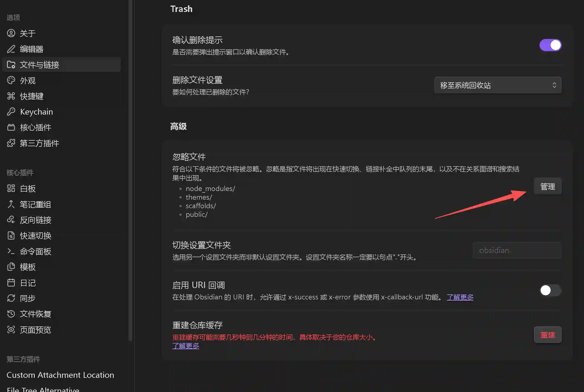Open Custom Attachment Location plugin settings

tap(60, 375)
